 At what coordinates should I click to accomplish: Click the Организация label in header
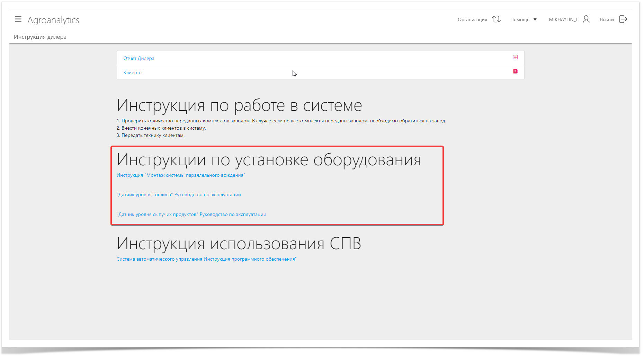tap(472, 20)
